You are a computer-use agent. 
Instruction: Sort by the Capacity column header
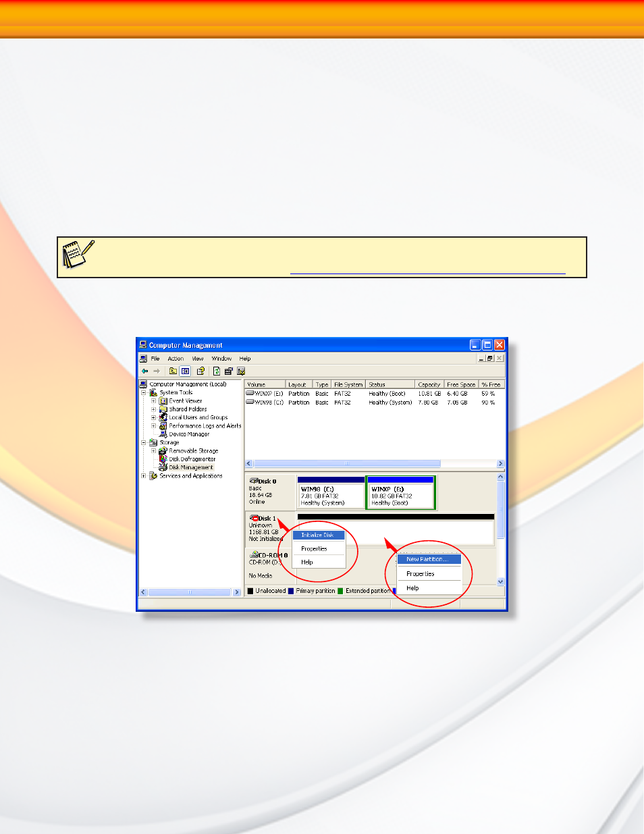[x=429, y=384]
